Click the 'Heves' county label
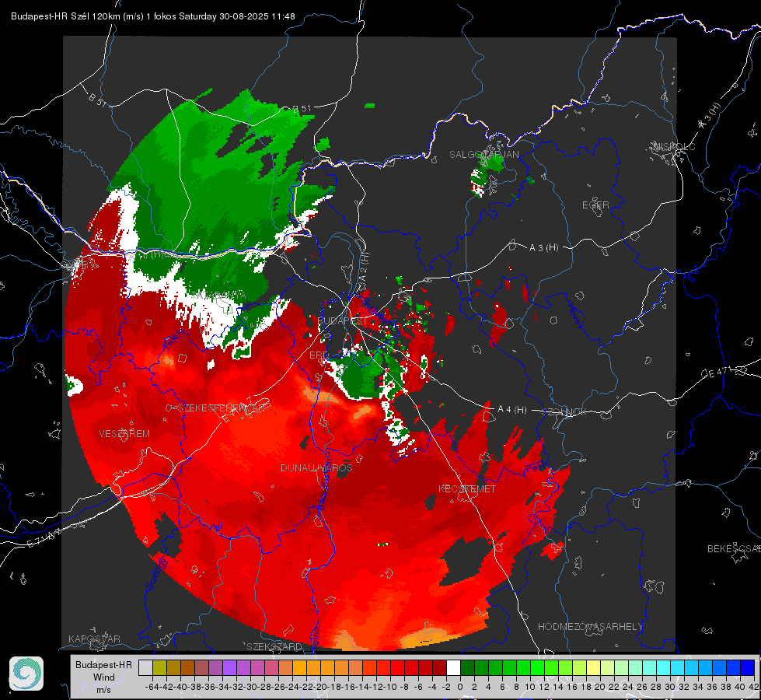The height and width of the screenshot is (700, 761). pyautogui.click(x=575, y=316)
